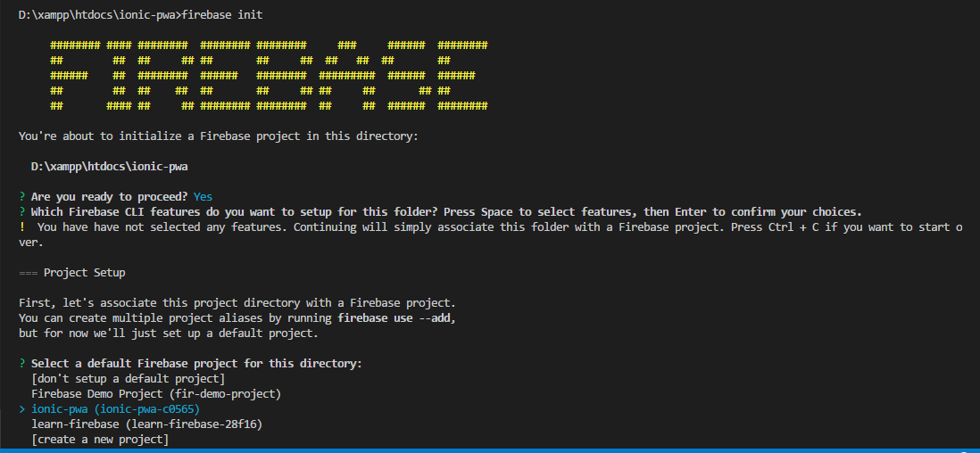Screen dimensions: 980x453
Task: Select ionic-pwa (ionic-pwa-c0565) project
Action: [115, 409]
